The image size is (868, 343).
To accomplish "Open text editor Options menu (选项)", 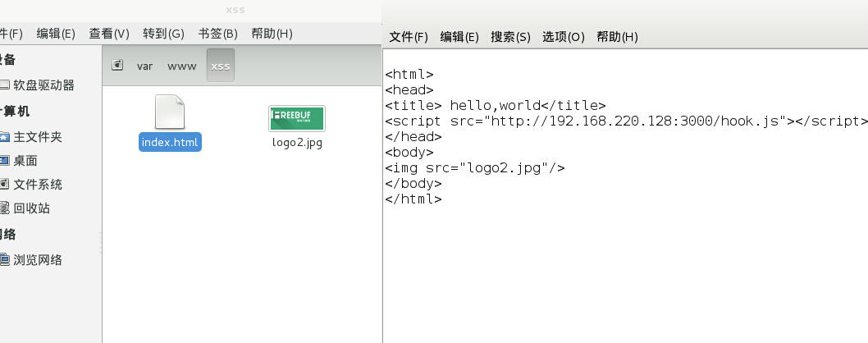I will pos(563,37).
